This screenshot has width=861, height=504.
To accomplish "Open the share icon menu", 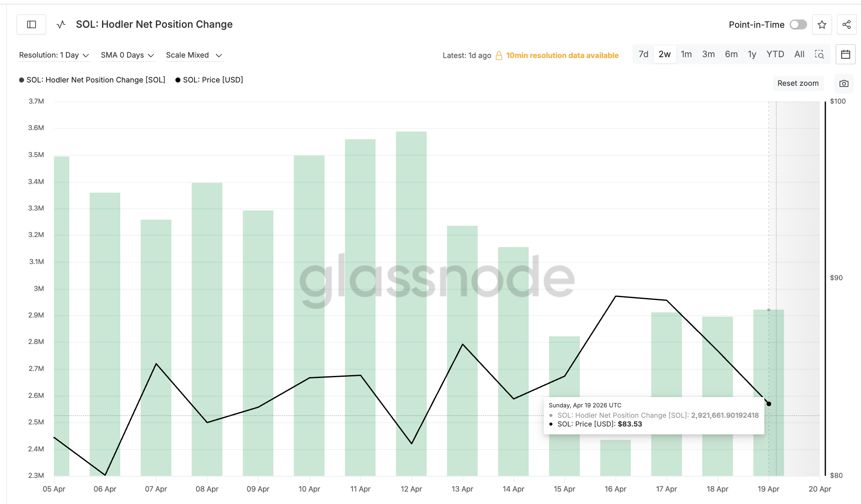I will 846,25.
